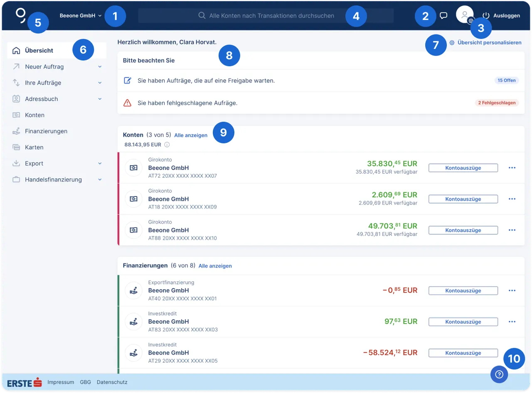The height and width of the screenshot is (393, 532).
Task: Click the Übersicht home icon
Action: pos(16,51)
